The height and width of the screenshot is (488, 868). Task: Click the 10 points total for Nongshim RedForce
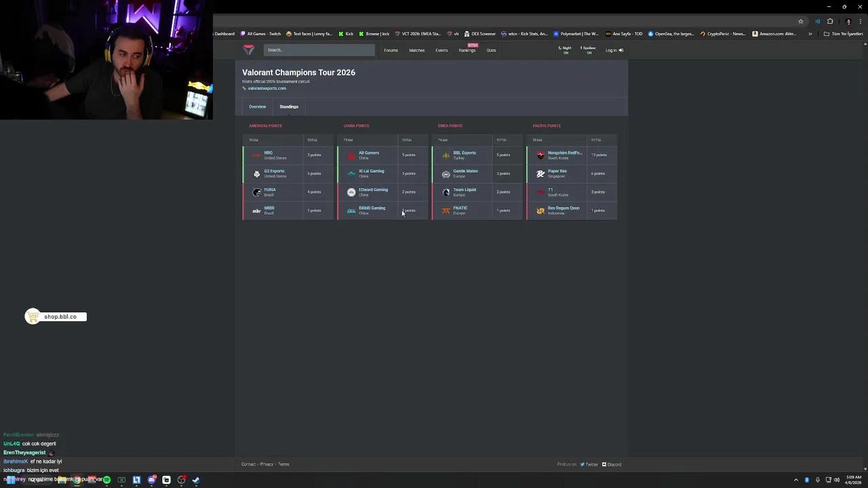pyautogui.click(x=599, y=155)
